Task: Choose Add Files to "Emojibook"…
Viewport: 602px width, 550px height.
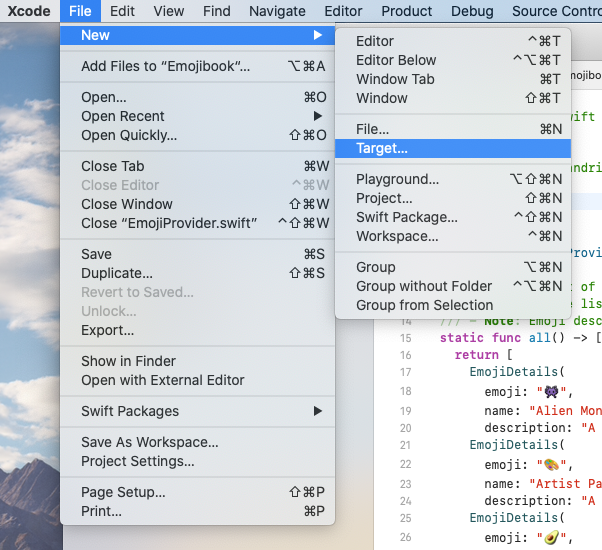Action: pos(198,66)
